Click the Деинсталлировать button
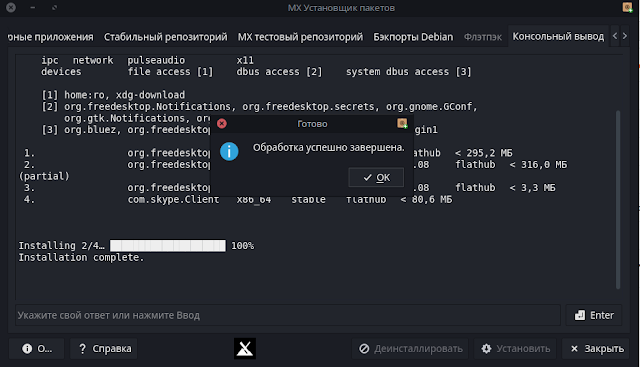The width and height of the screenshot is (640, 367). (x=410, y=348)
